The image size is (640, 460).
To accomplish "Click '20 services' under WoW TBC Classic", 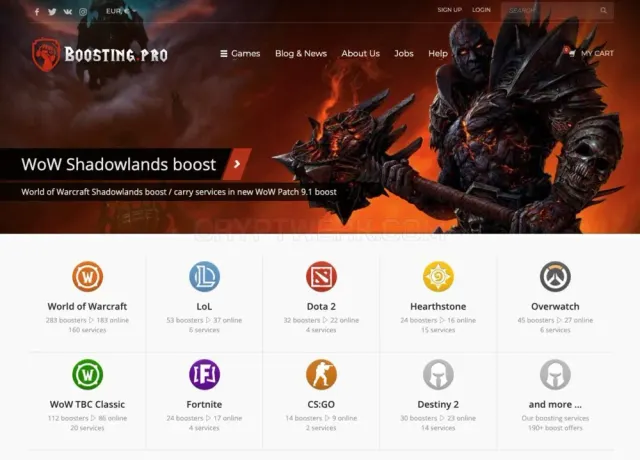I will 87,428.
